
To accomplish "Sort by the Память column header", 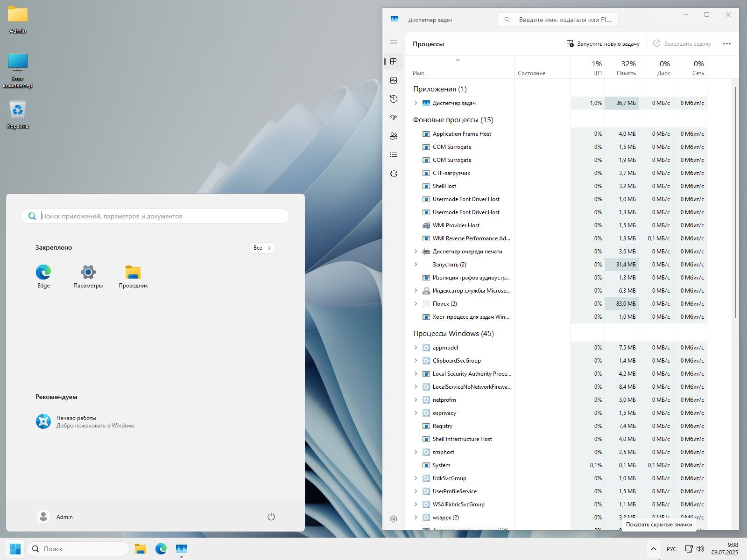I will (622, 68).
